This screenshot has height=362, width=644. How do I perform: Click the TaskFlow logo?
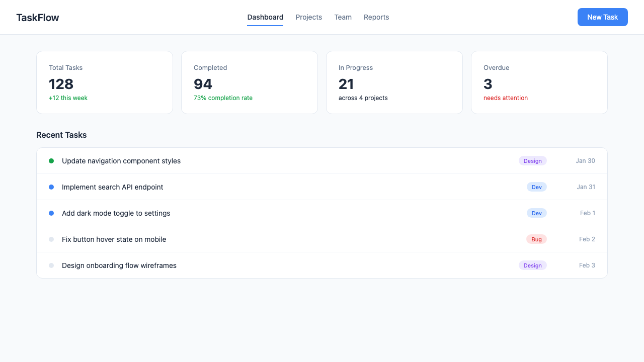click(38, 18)
